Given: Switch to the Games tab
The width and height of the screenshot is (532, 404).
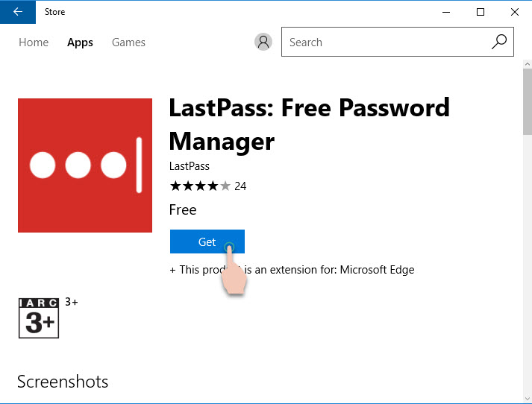Looking at the screenshot, I should point(128,42).
